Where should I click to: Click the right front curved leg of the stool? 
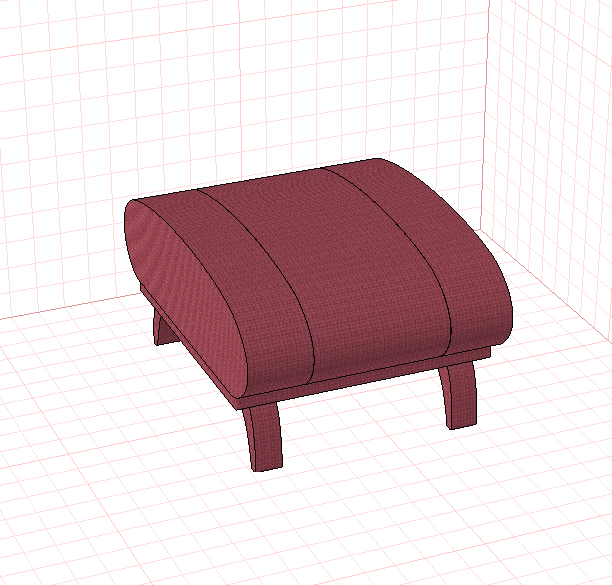(x=459, y=394)
